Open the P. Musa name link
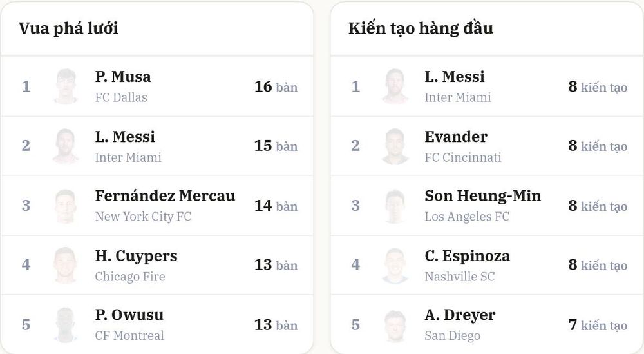 (x=123, y=77)
